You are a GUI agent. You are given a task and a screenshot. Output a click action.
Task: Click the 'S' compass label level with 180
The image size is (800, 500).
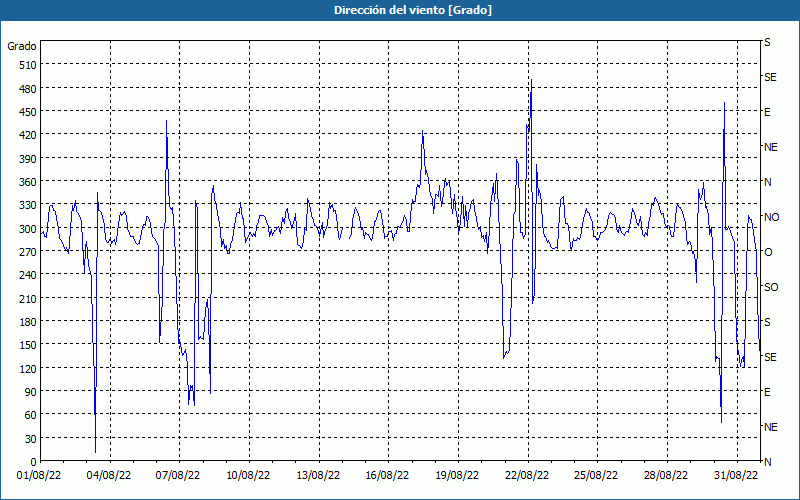767,322
